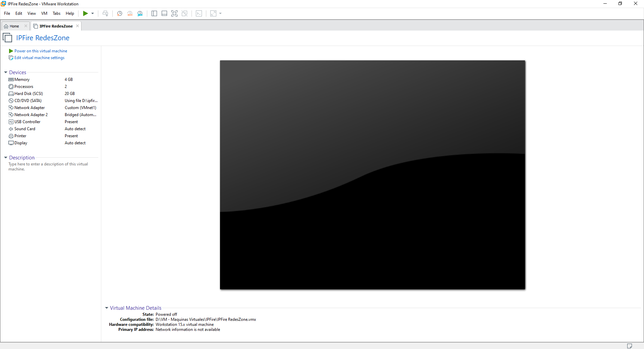The image size is (644, 349).
Task: Click the Unity mode toolbar icon
Action: coord(184,13)
